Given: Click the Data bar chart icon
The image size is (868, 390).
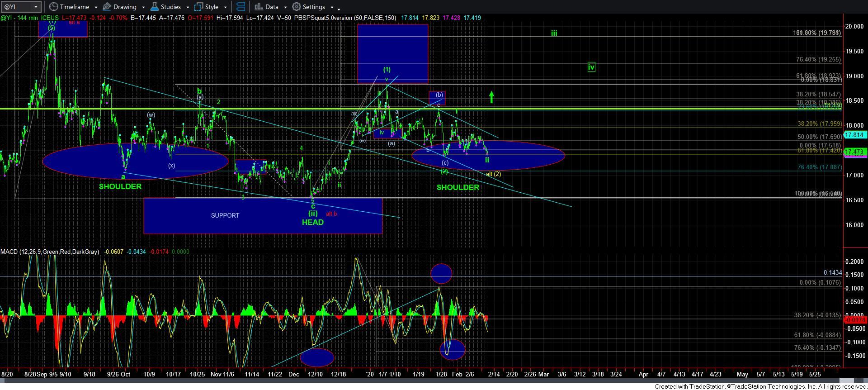Looking at the screenshot, I should click(x=259, y=7).
